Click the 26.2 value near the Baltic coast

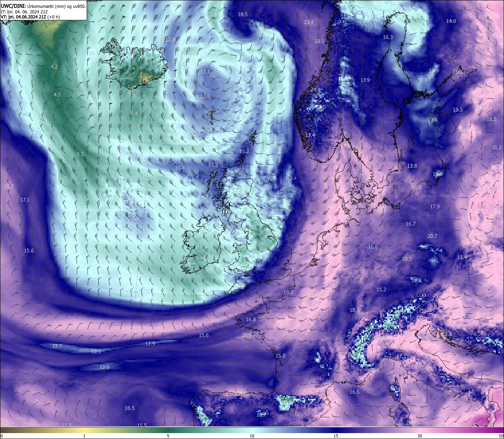coord(416,188)
